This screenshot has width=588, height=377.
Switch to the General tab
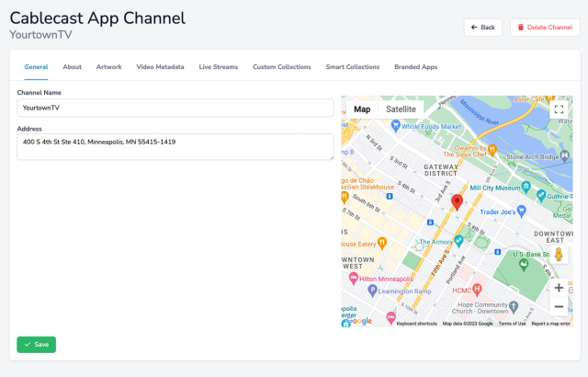[37, 67]
